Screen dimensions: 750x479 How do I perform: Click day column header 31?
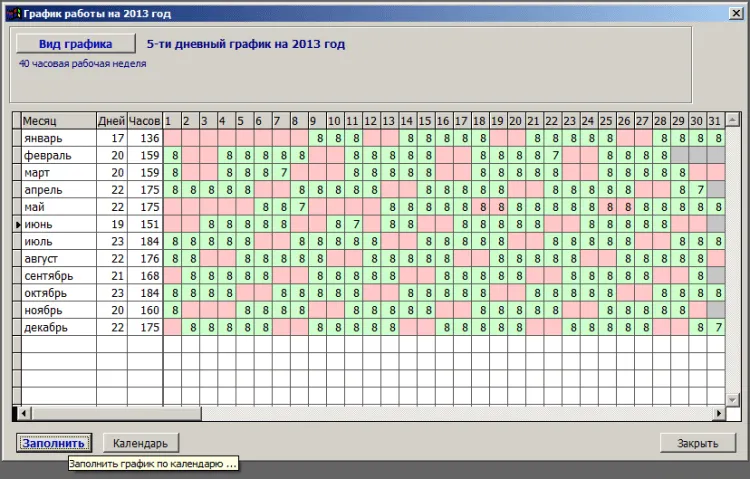(716, 121)
